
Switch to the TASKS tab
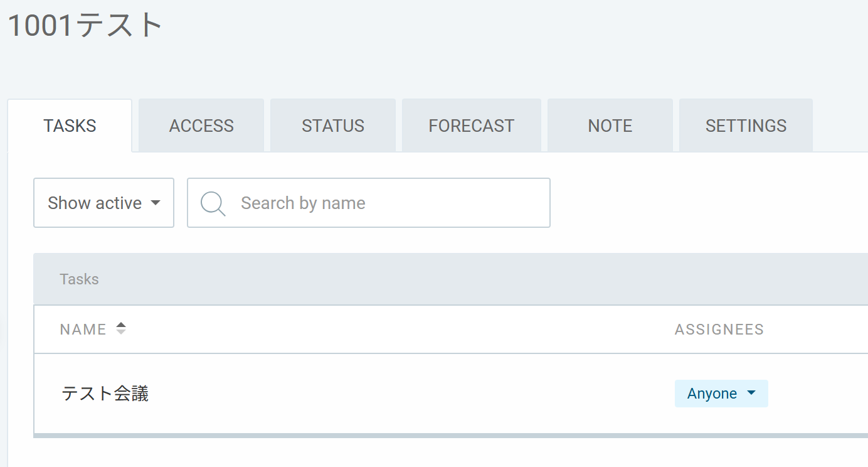pos(70,126)
